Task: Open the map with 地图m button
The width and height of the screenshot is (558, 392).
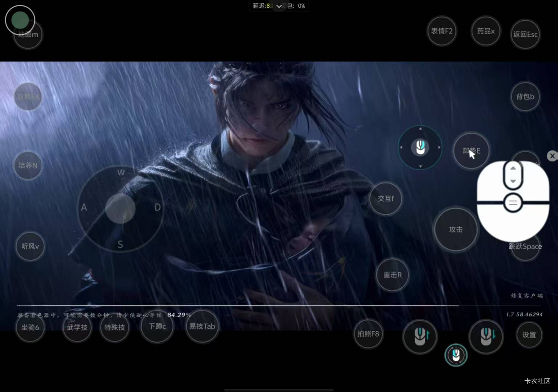Action: point(28,35)
